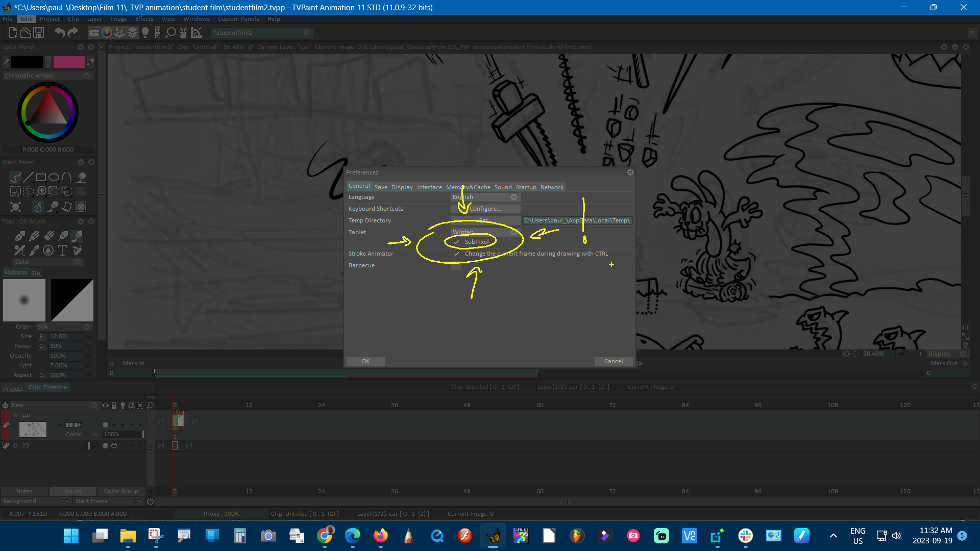Click the magenta background color swatch

pyautogui.click(x=69, y=62)
